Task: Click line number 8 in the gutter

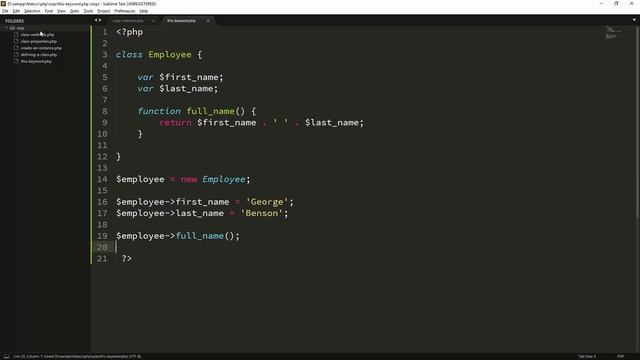Action: (x=105, y=111)
